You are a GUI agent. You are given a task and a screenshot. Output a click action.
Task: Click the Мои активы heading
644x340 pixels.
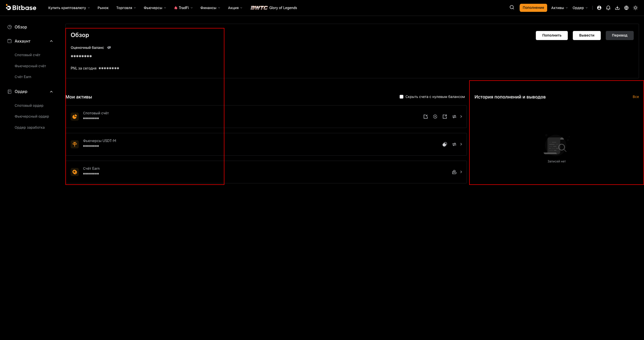(x=79, y=97)
